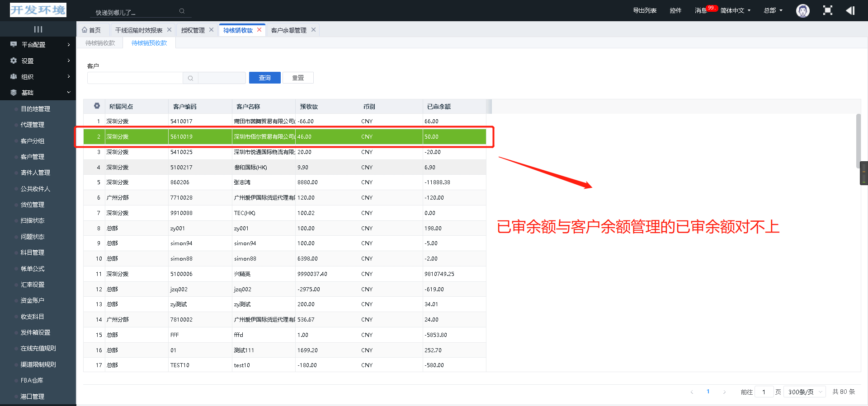Close the 待核销收款 tab
Image resolution: width=868 pixels, height=406 pixels.
point(259,30)
